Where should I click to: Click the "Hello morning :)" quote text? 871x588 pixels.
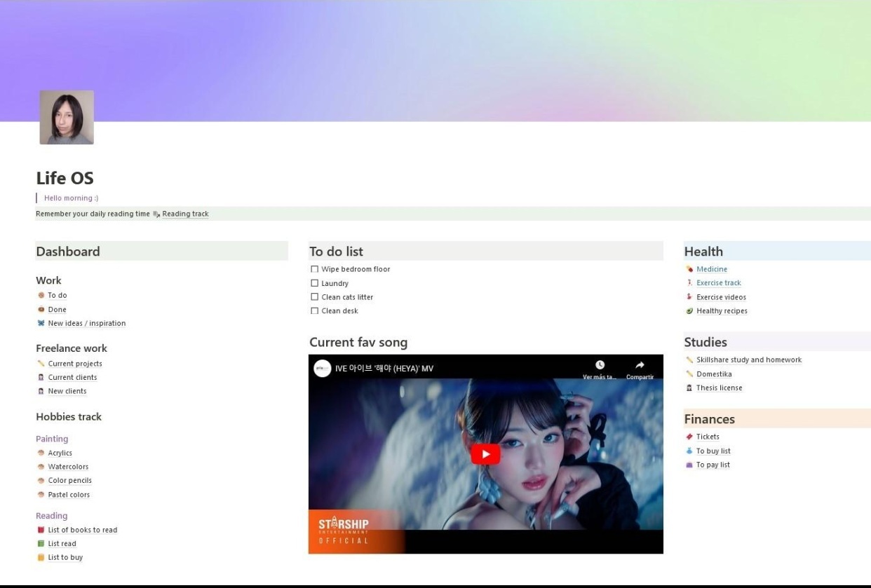coord(71,198)
